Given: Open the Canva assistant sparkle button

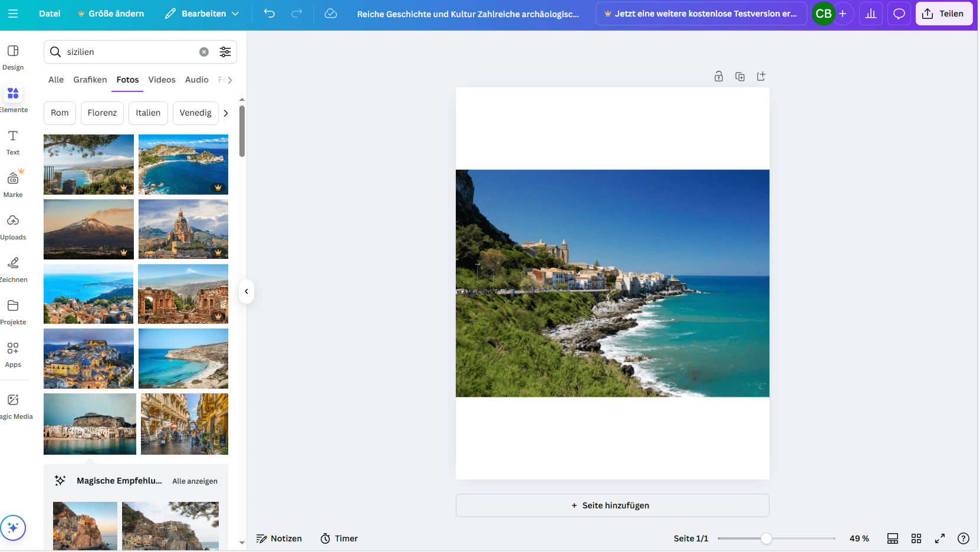Looking at the screenshot, I should tap(13, 528).
